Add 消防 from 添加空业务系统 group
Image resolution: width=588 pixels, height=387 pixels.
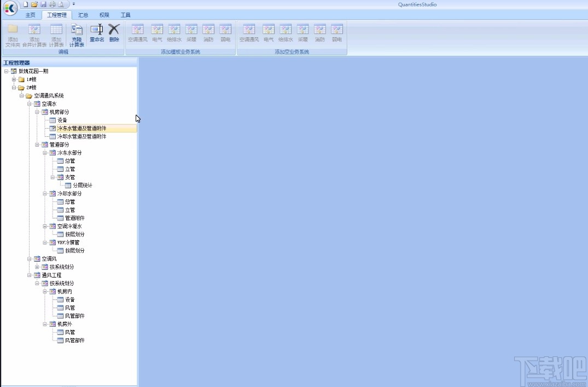pos(320,33)
